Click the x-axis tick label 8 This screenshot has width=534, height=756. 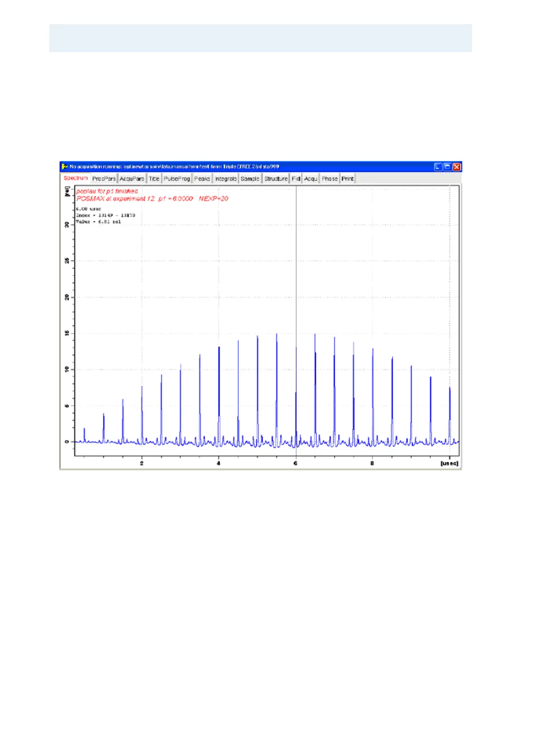point(372,463)
